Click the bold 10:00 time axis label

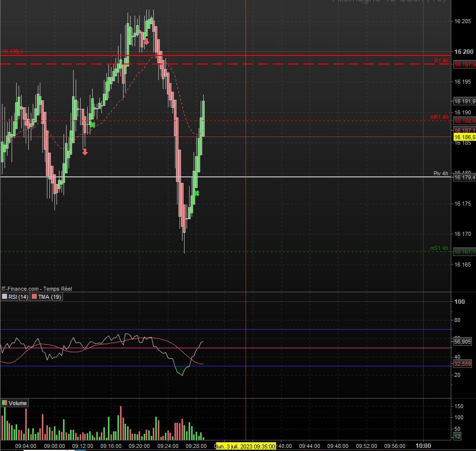[423, 446]
